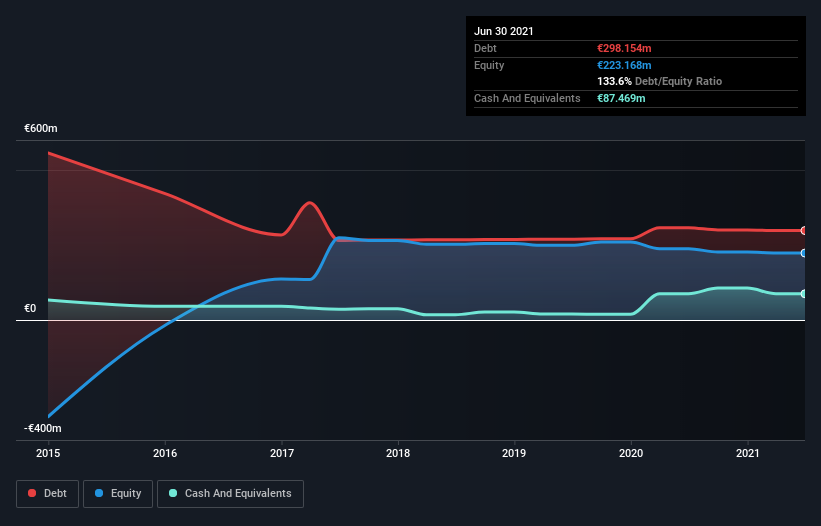This screenshot has width=821, height=526.
Task: Toggle the Equity legend button
Action: tap(118, 494)
